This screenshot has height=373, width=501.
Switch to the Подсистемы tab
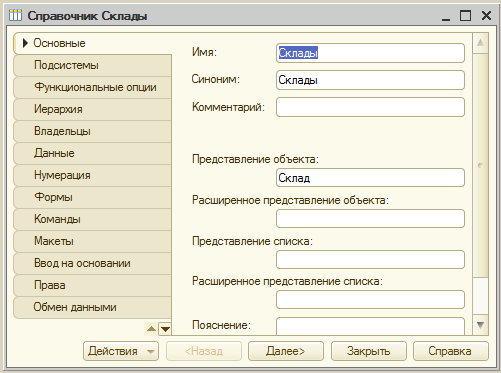point(92,65)
